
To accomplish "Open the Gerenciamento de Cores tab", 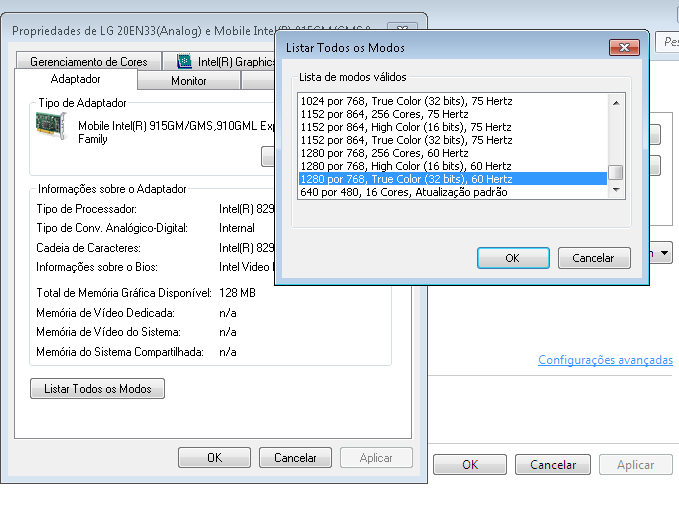I will (x=89, y=61).
